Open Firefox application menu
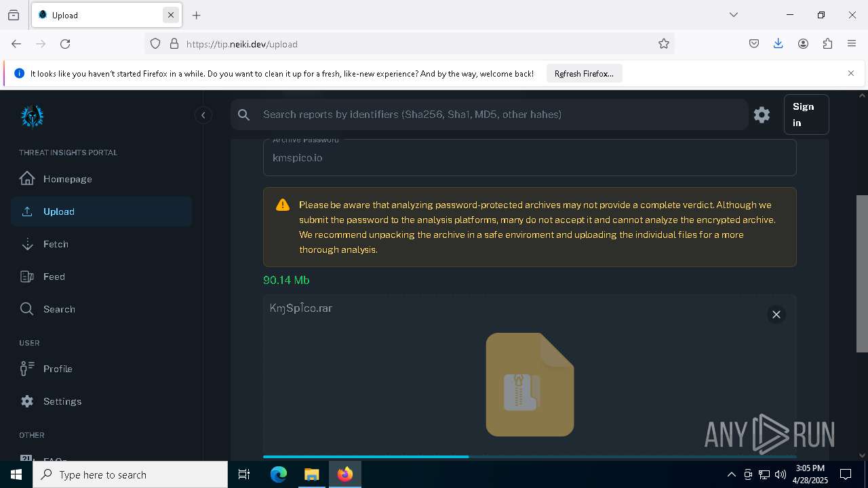The height and width of the screenshot is (488, 868). click(x=852, y=43)
